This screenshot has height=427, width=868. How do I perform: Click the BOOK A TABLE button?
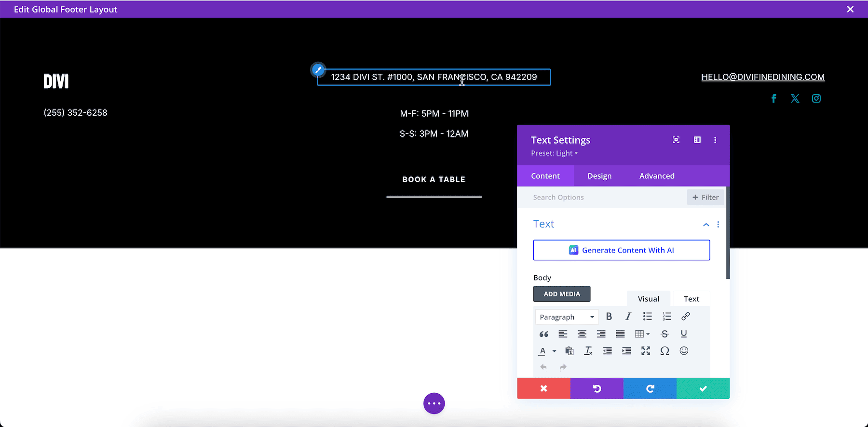434,179
